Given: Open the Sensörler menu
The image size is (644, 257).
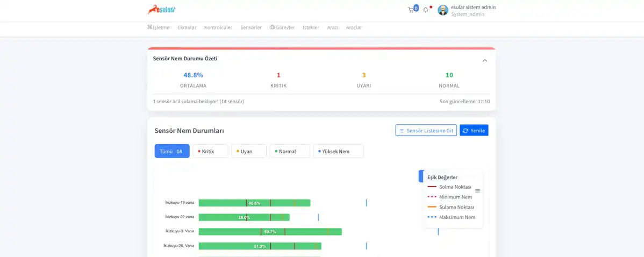Looking at the screenshot, I should pyautogui.click(x=251, y=27).
